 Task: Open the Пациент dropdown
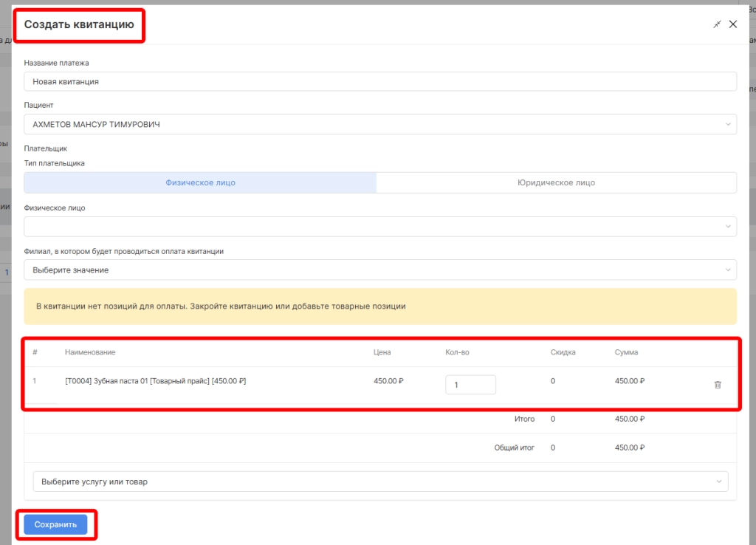pos(379,124)
